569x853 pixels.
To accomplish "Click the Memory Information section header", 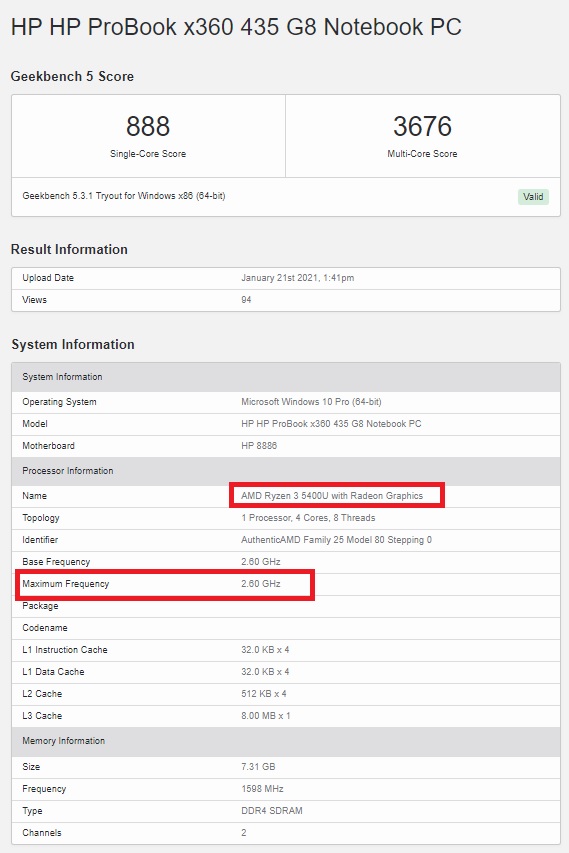I will (286, 741).
